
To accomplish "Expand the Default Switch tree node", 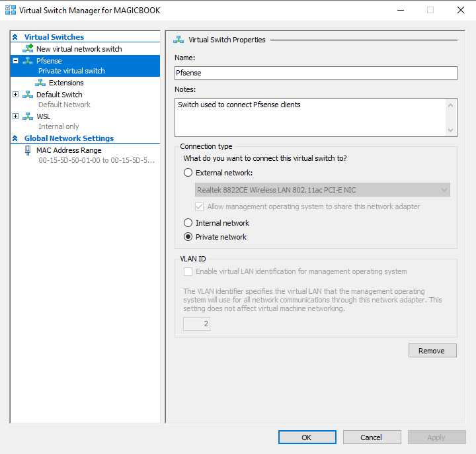I will [x=15, y=95].
